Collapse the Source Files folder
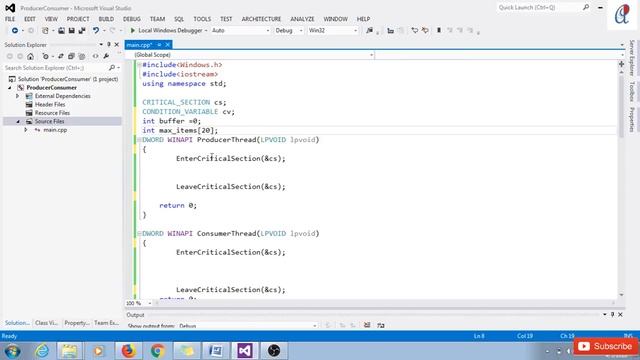Image resolution: width=640 pixels, height=360 pixels. [x=18, y=121]
